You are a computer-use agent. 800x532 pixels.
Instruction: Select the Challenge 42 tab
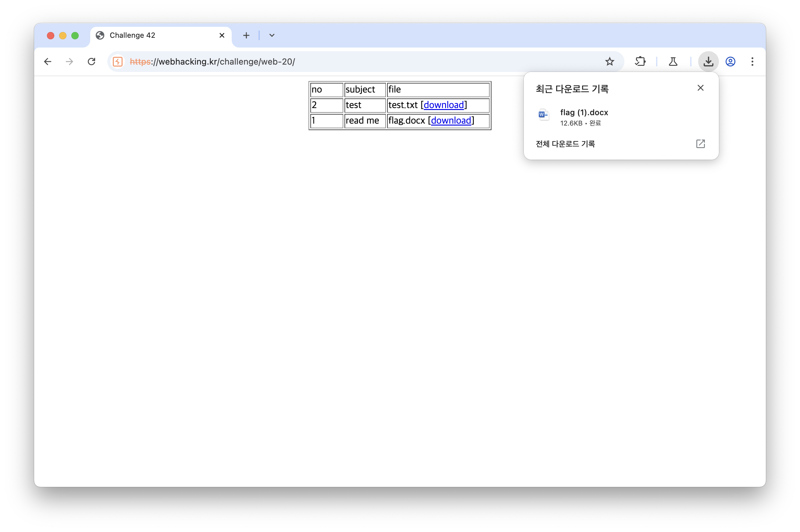[153, 35]
